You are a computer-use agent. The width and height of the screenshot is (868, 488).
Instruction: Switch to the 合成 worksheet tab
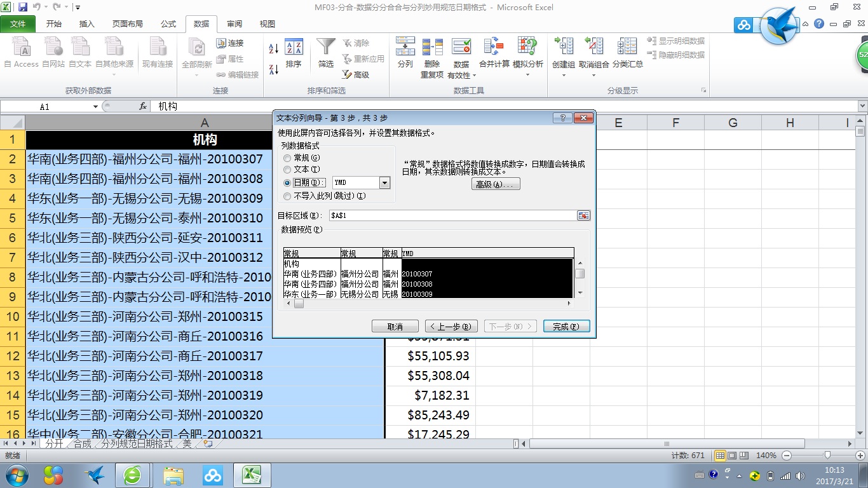coord(83,444)
